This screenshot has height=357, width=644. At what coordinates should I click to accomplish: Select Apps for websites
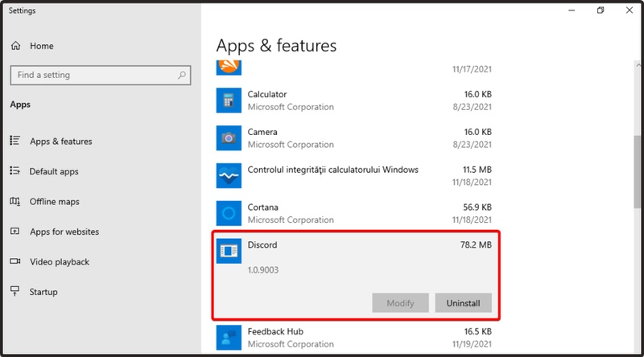point(64,232)
